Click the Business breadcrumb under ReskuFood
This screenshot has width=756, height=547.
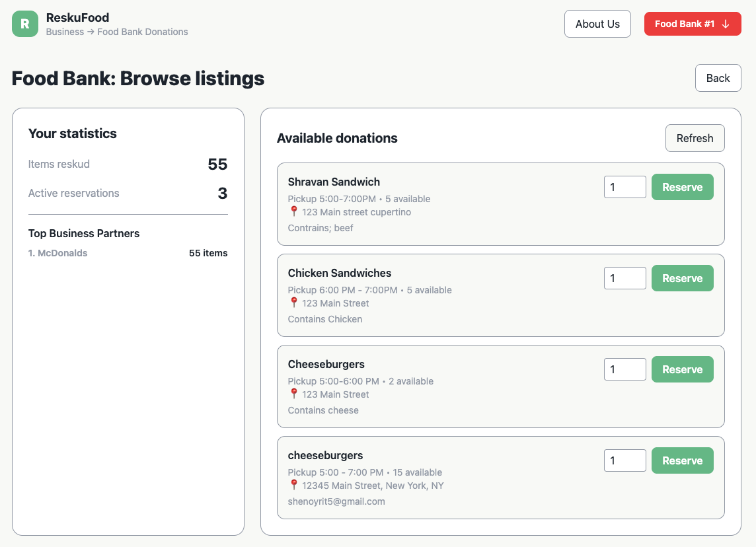pos(65,32)
